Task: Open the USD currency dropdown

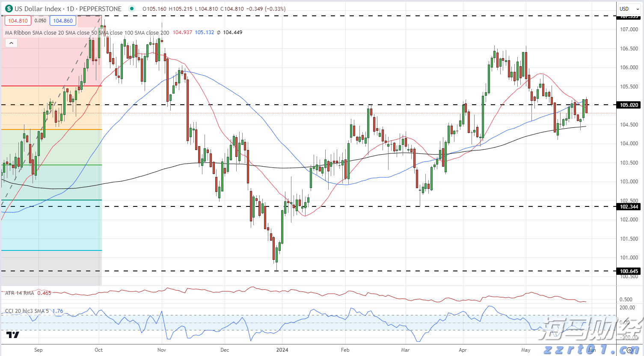Action: (x=629, y=9)
